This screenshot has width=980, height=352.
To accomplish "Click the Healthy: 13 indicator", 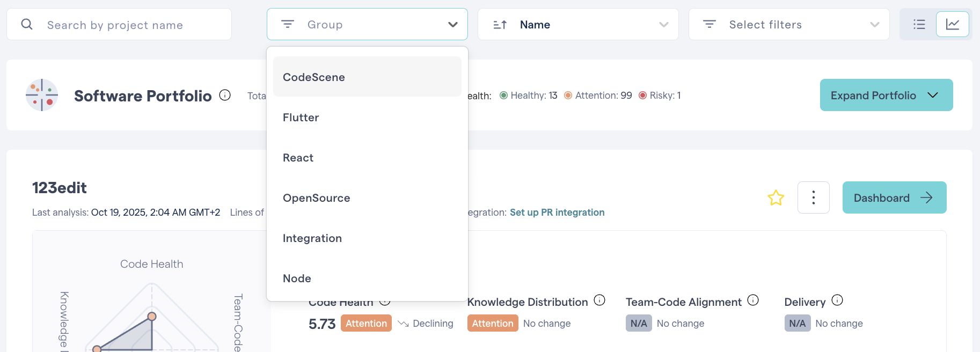I will pyautogui.click(x=528, y=96).
